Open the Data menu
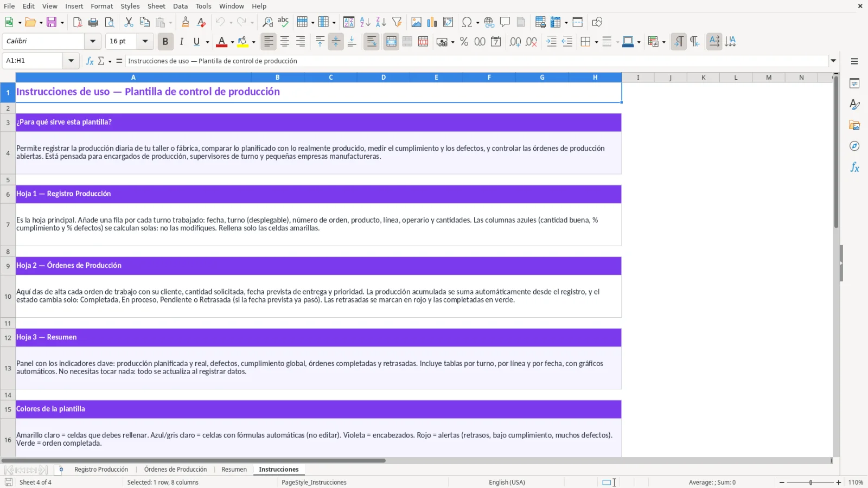 181,6
